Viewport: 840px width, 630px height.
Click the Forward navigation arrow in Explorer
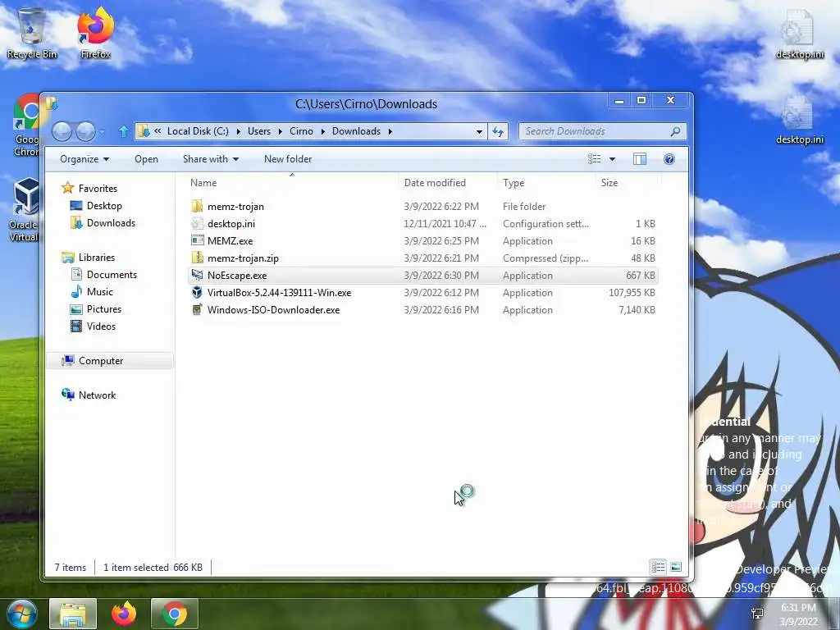[85, 131]
